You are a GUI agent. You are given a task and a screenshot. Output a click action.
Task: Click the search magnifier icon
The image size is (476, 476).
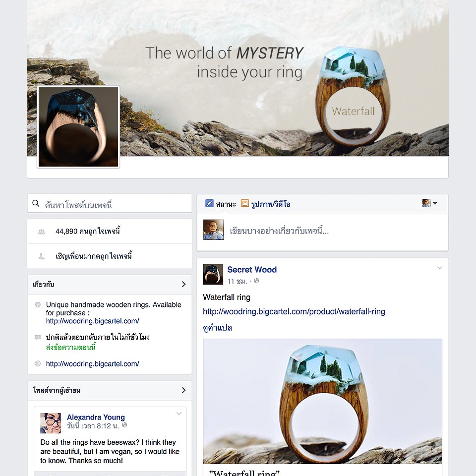point(36,203)
